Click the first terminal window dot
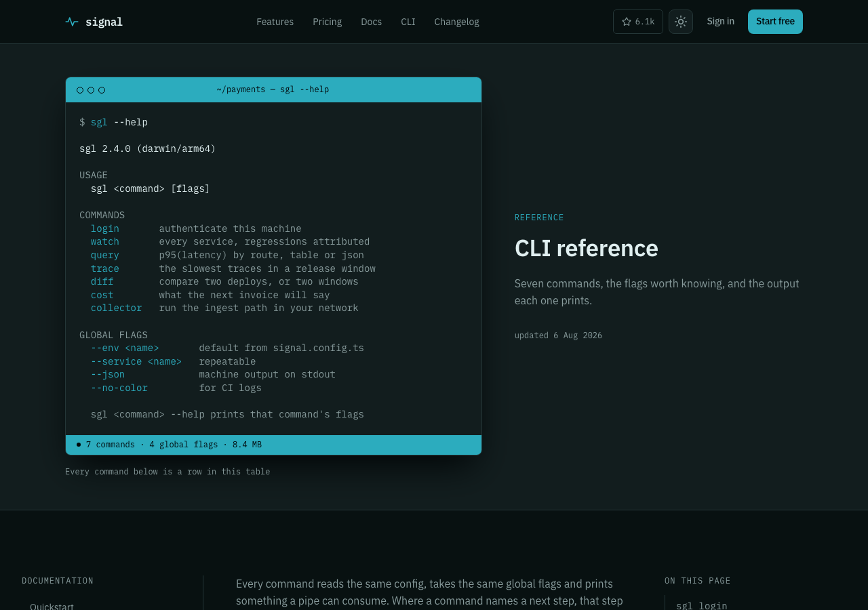868x610 pixels. pos(80,90)
